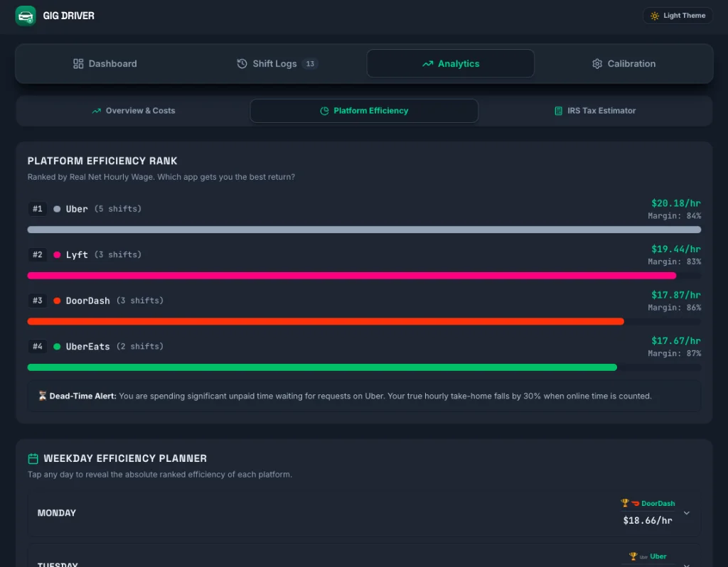This screenshot has width=728, height=567.
Task: Switch to the Shift Logs tab
Action: tap(277, 63)
